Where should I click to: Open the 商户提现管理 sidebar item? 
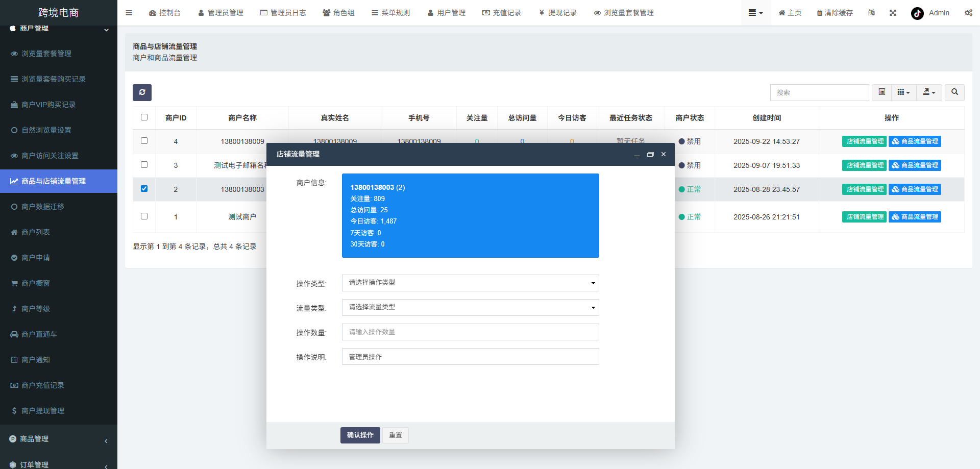click(x=43, y=410)
